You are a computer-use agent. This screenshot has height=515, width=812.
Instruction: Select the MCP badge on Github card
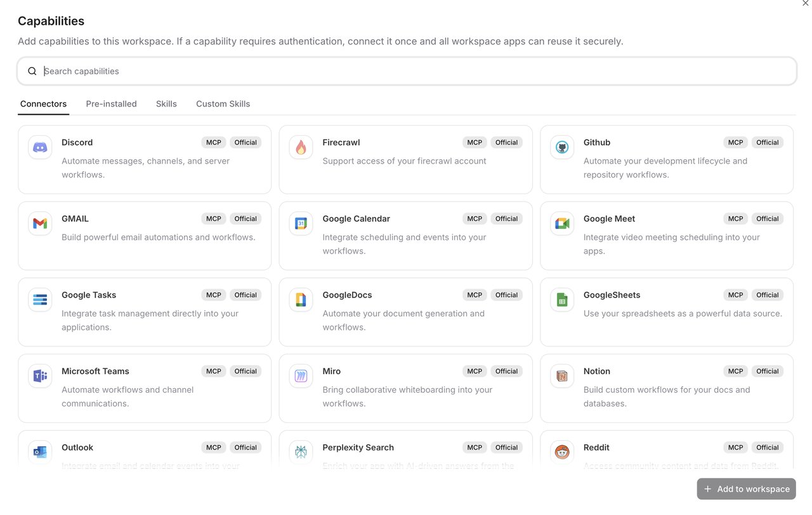coord(736,143)
